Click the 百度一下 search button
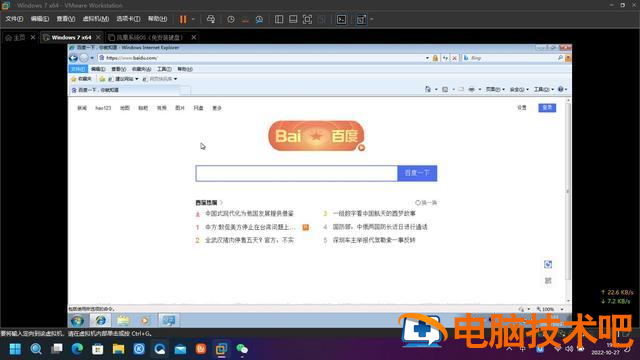 [x=417, y=173]
